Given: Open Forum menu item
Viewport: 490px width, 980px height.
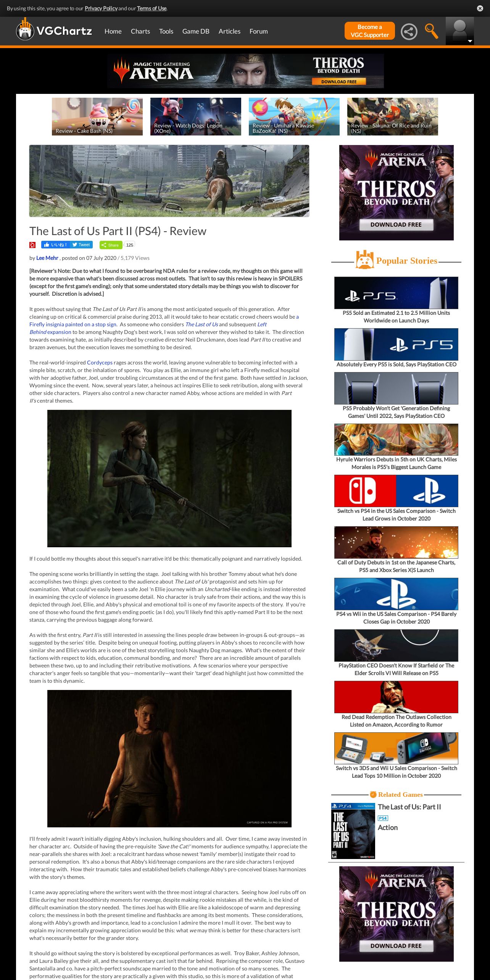Looking at the screenshot, I should coord(259,31).
